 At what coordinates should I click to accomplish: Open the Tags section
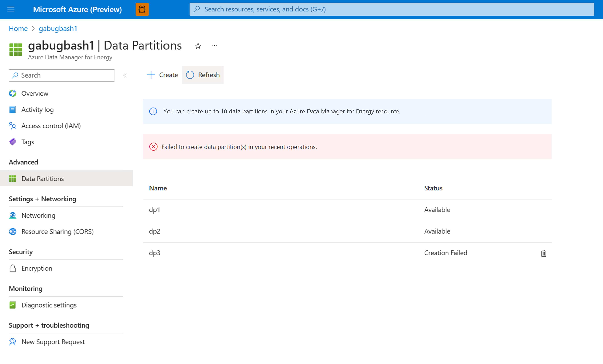27,142
